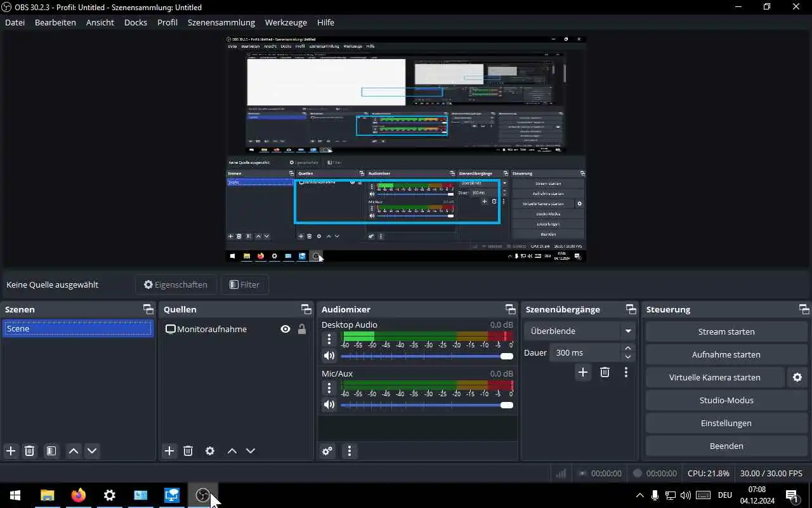Open Desktop Audio three-dot options

(329, 339)
